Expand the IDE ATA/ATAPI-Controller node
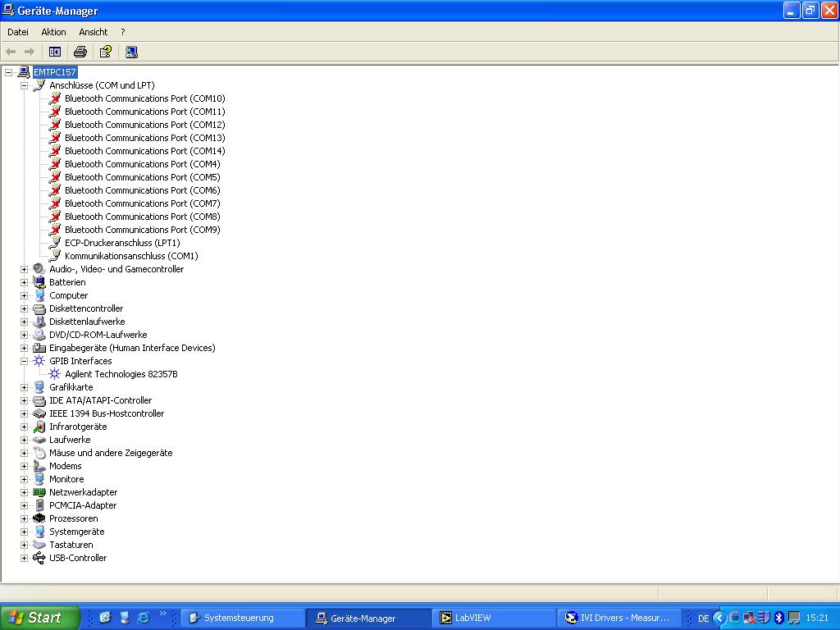 click(x=24, y=400)
